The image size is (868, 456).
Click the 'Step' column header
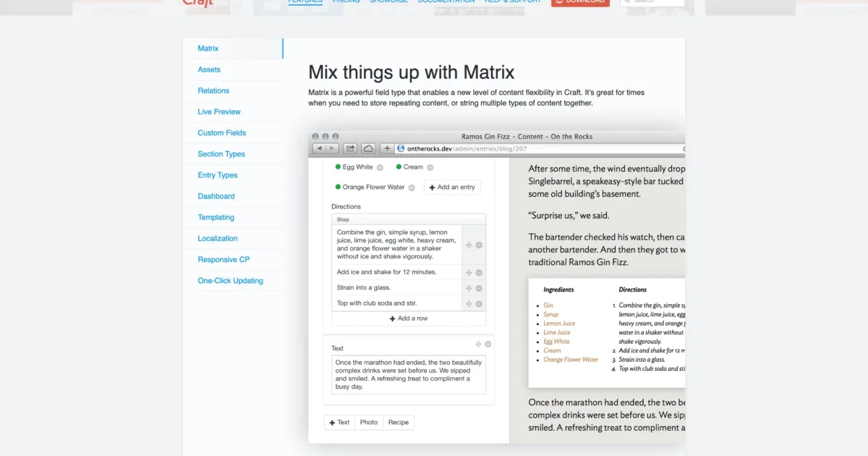(409, 219)
